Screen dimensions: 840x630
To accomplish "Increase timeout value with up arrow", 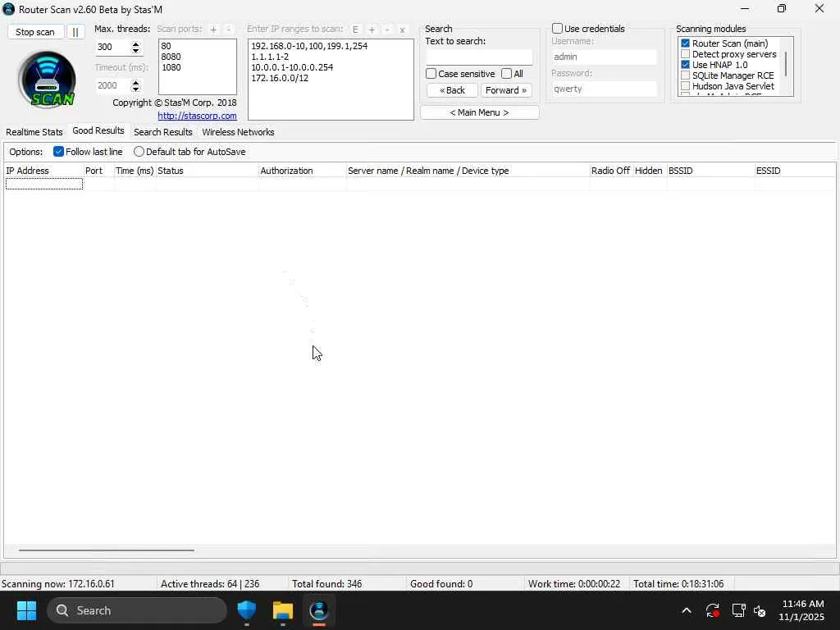I will pyautogui.click(x=136, y=83).
